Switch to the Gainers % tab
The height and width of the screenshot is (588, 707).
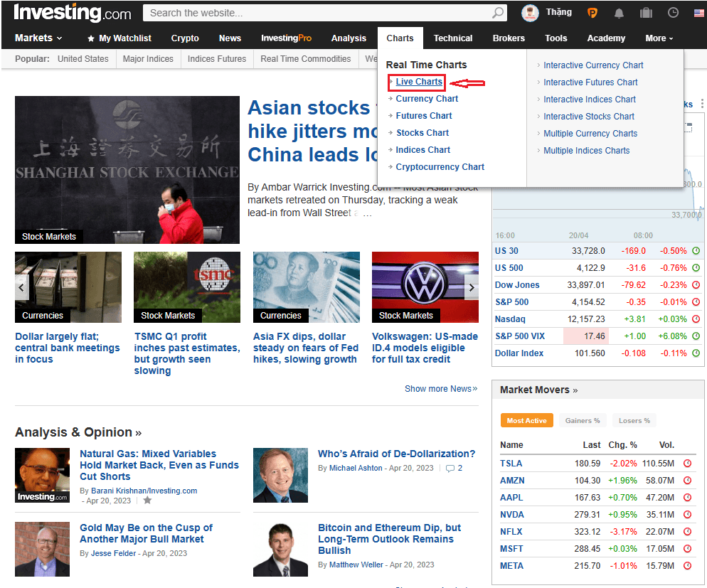pos(583,420)
